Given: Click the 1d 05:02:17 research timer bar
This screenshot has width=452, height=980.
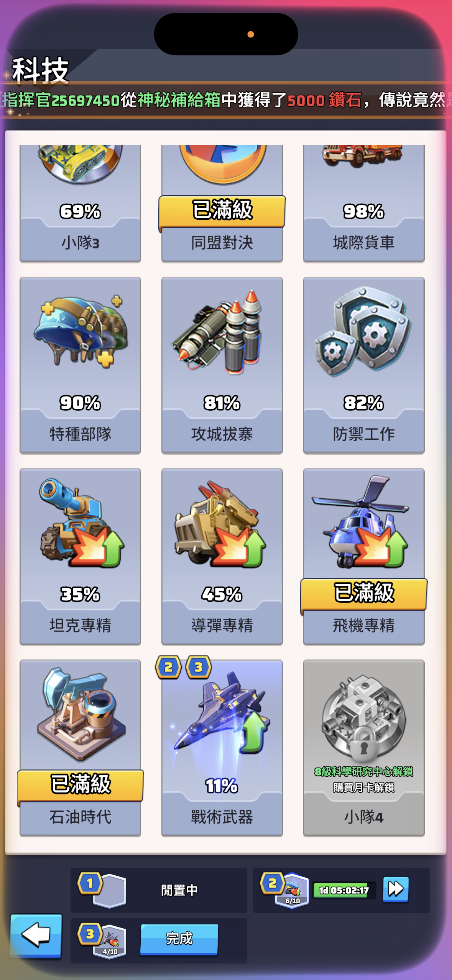Looking at the screenshot, I should pos(344,890).
